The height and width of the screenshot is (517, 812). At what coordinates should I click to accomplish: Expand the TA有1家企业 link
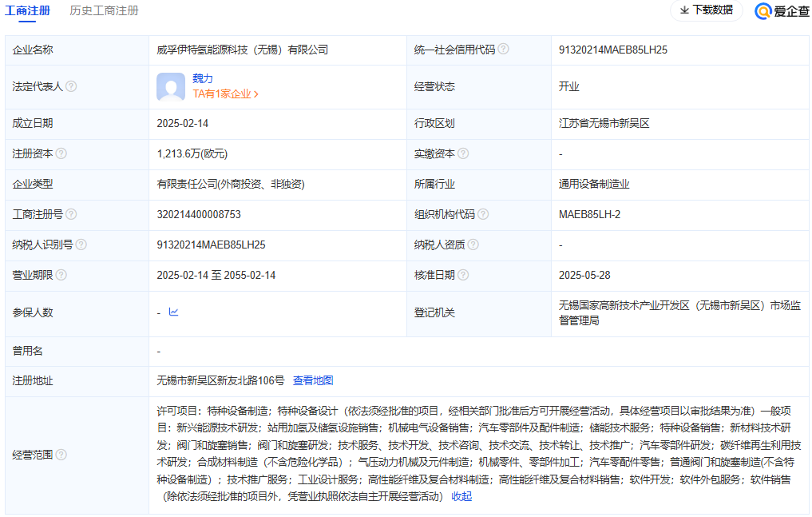226,93
